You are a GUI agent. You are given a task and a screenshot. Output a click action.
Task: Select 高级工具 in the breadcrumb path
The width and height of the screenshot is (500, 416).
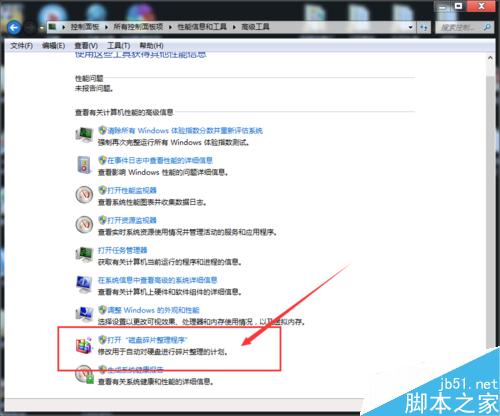click(x=255, y=27)
